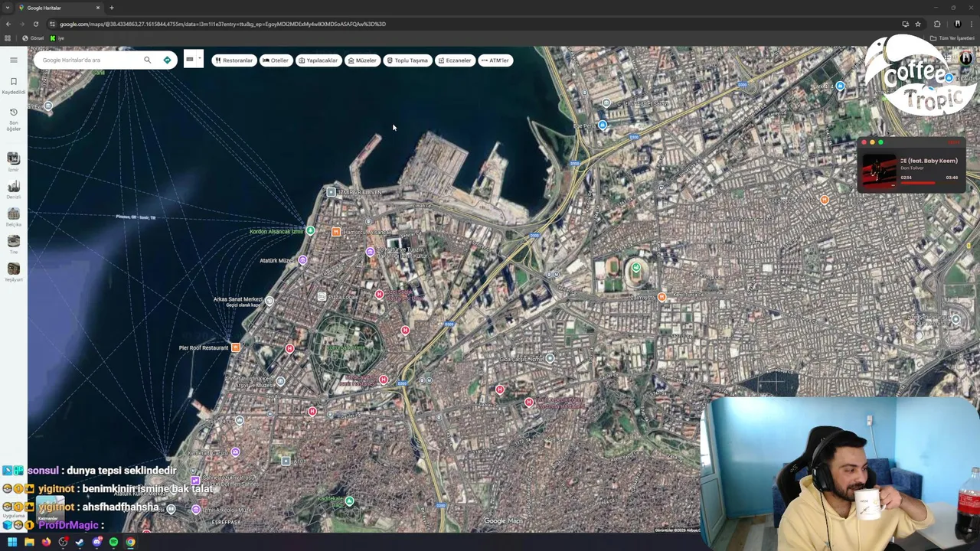Open the tab search dropdown in Chrome
The width and height of the screenshot is (980, 551).
click(x=8, y=8)
